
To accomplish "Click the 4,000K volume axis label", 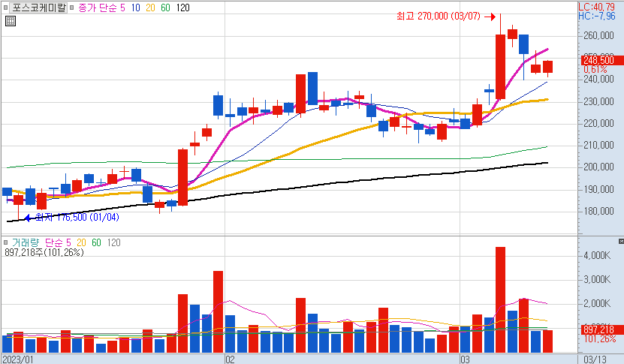I will [x=597, y=255].
